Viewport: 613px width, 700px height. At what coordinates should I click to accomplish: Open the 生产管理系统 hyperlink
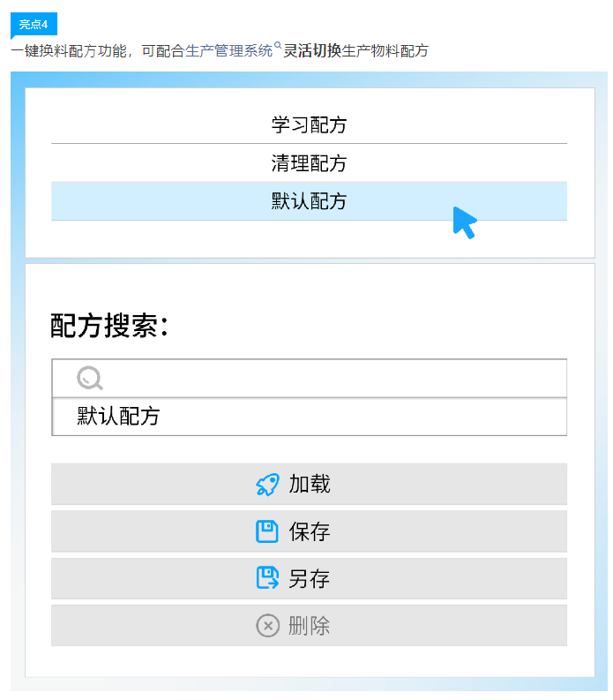coord(228,51)
